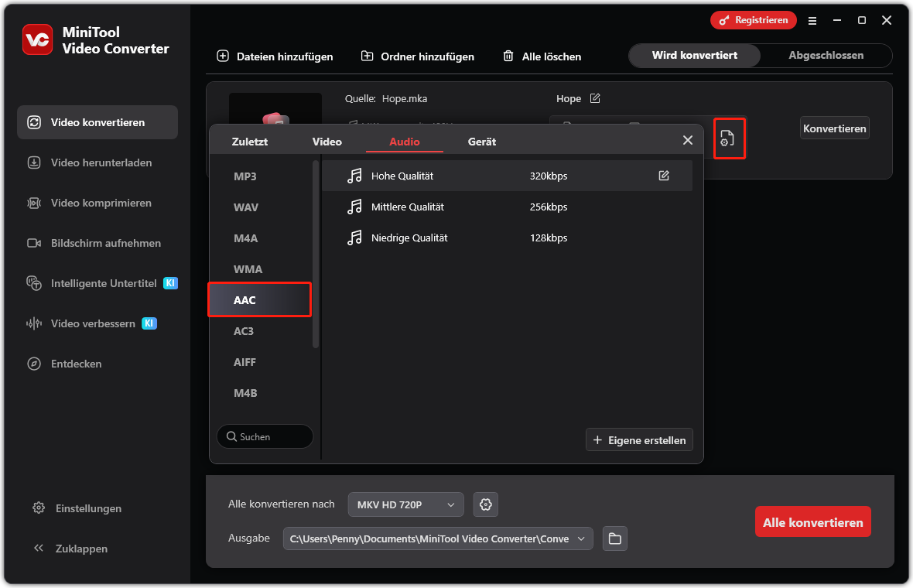Close the format selection popup
913x588 pixels.
tap(688, 140)
